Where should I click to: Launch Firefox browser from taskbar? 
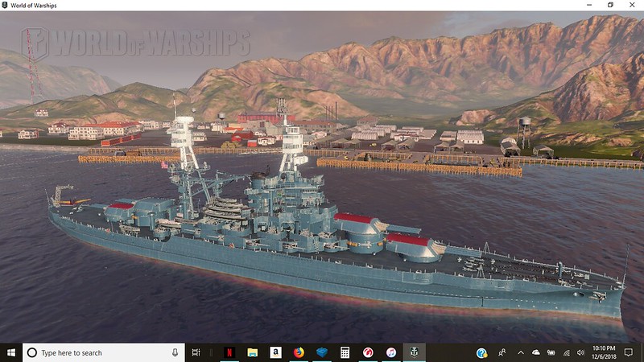299,352
